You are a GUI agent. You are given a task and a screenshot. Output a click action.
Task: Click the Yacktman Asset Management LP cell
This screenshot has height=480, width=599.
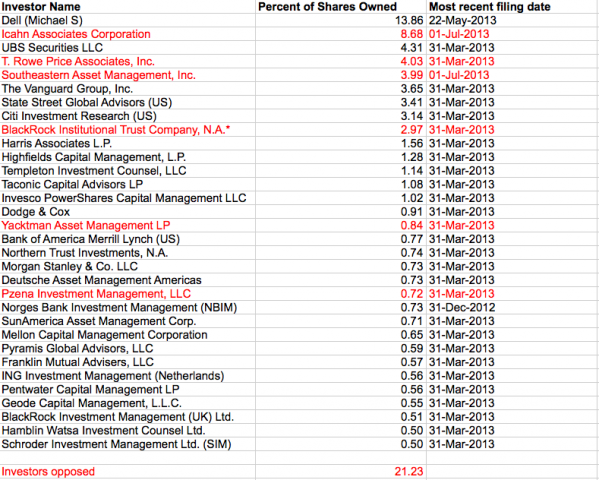(x=128, y=225)
